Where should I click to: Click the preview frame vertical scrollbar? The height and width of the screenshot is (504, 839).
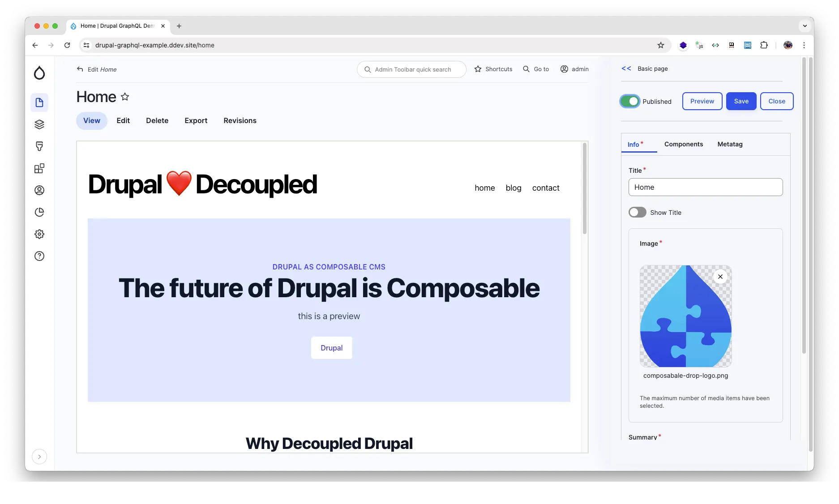click(x=584, y=188)
